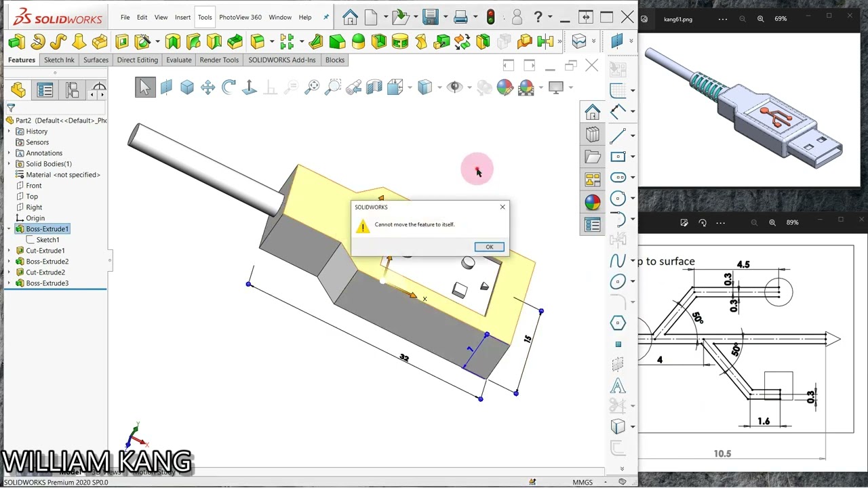Expand the Boss-Extrude2 tree node
The width and height of the screenshot is (868, 488).
pos(9,262)
